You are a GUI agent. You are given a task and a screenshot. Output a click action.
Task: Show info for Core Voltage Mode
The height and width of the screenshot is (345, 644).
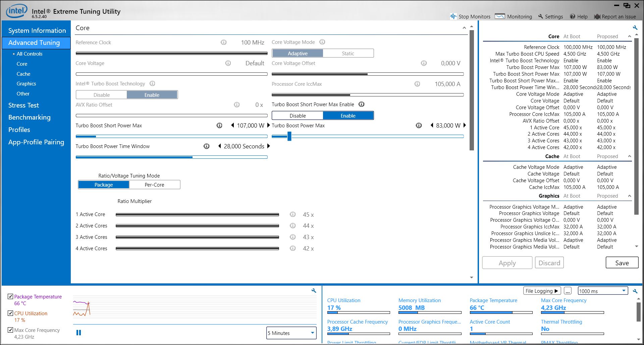[x=322, y=42]
